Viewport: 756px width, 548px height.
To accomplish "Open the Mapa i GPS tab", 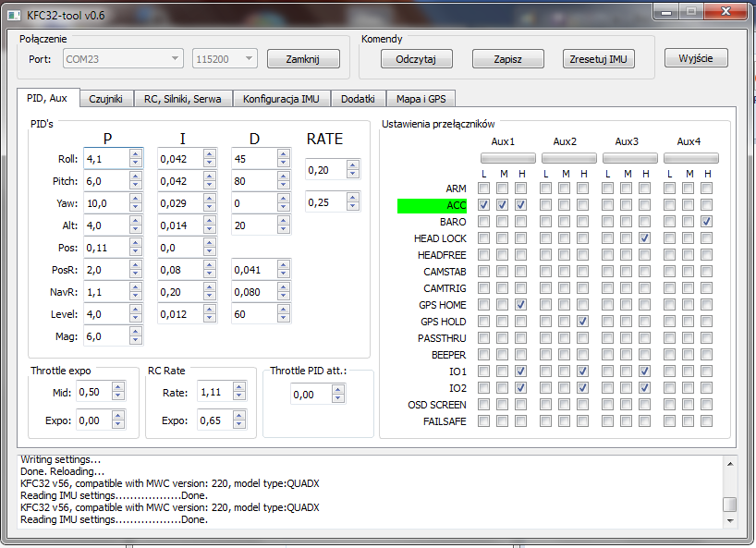I will [x=421, y=99].
